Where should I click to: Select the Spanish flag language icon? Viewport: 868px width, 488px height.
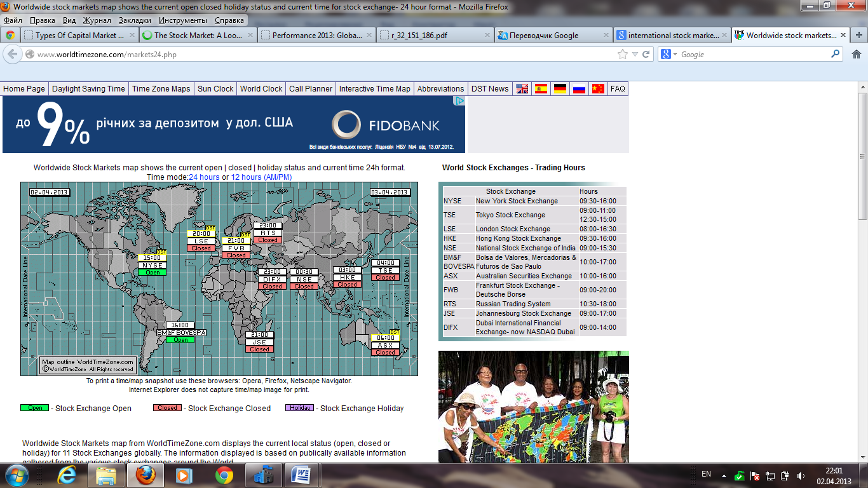(541, 89)
